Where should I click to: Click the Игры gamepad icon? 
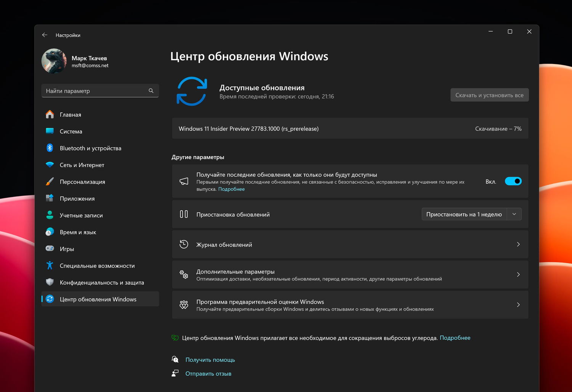50,248
